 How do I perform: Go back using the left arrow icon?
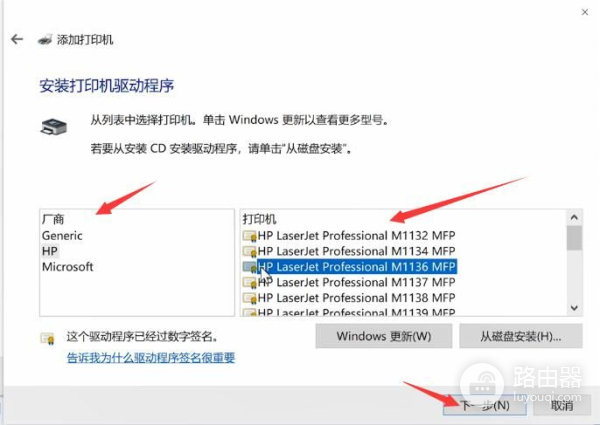click(17, 39)
